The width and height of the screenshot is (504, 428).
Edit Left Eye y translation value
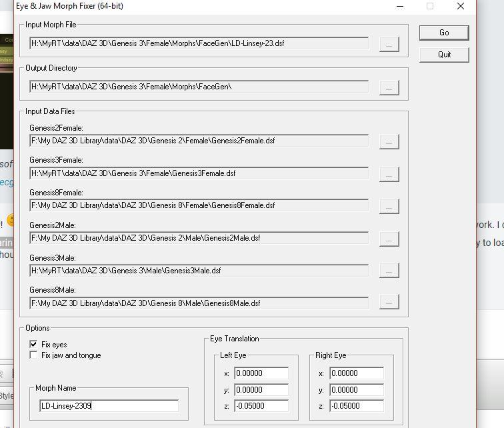pyautogui.click(x=261, y=390)
